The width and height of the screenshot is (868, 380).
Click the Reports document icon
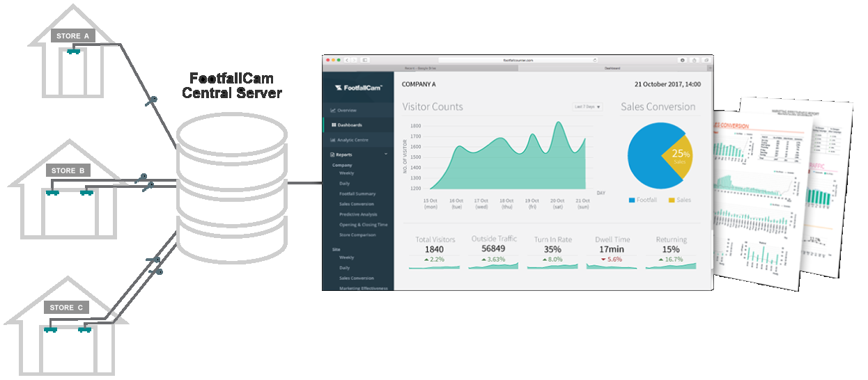(x=332, y=155)
